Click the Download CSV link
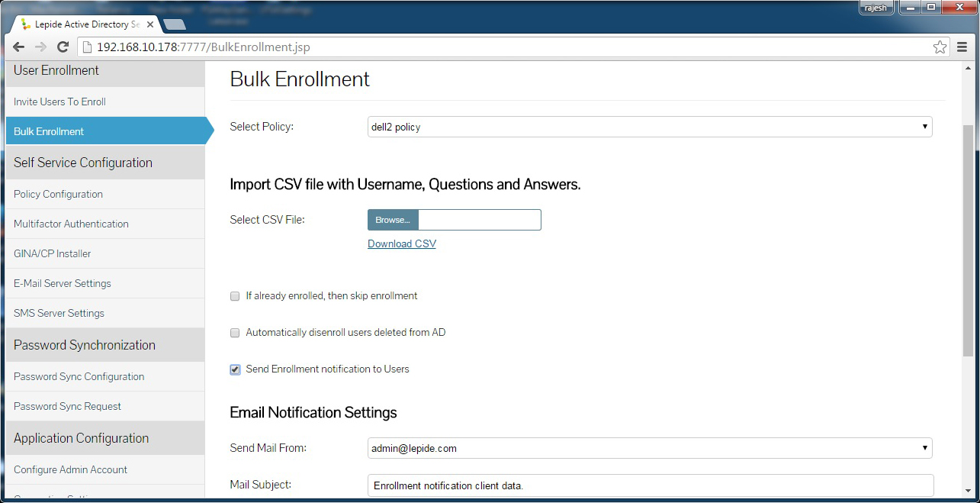 (x=402, y=244)
